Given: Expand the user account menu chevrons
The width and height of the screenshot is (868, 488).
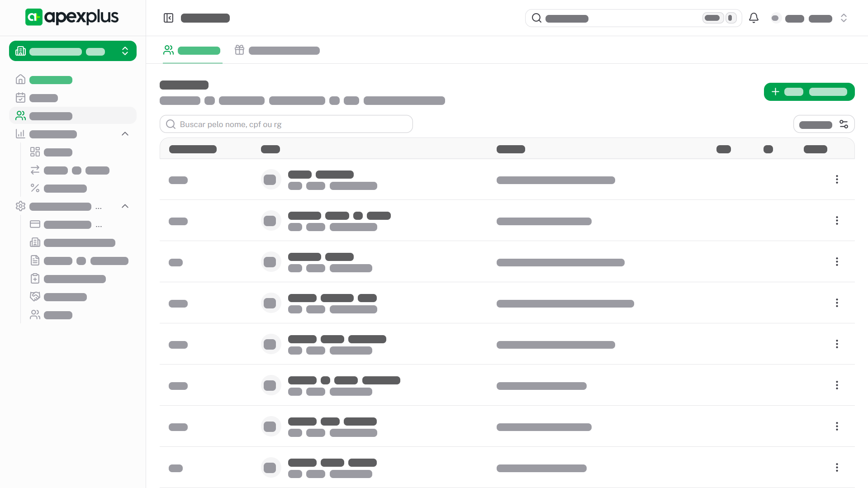Looking at the screenshot, I should (x=844, y=18).
